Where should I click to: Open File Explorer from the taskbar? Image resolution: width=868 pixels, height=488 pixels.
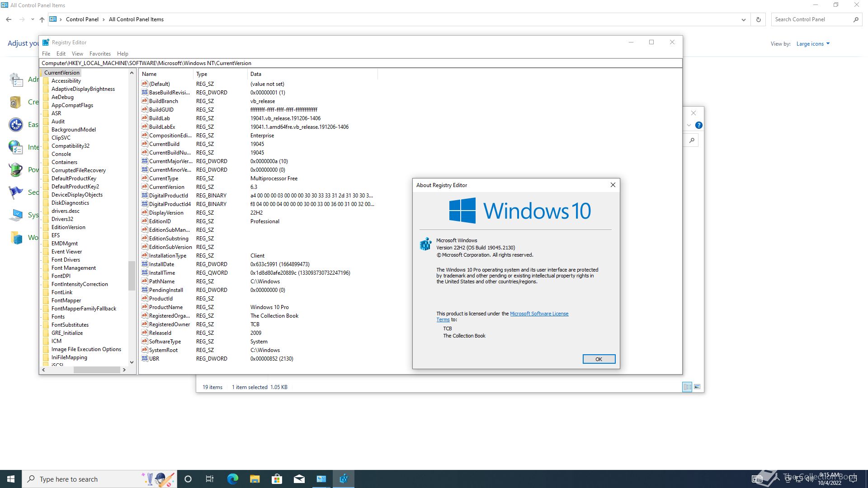(x=255, y=479)
